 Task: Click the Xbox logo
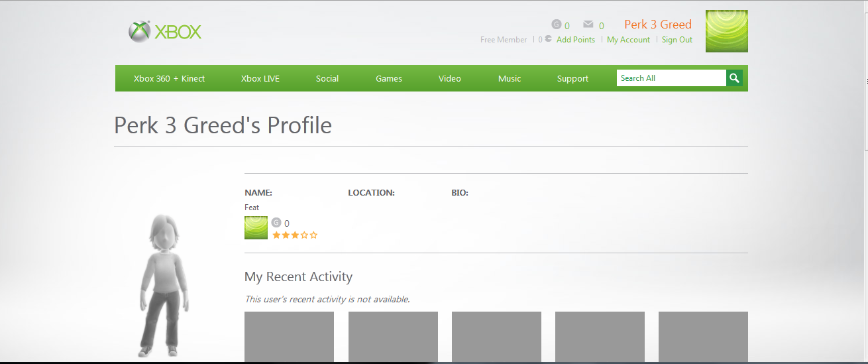(x=165, y=31)
